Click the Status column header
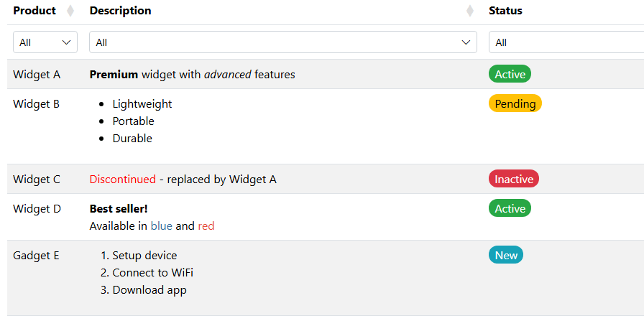Image resolution: width=644 pixels, height=321 pixels. pyautogui.click(x=505, y=11)
